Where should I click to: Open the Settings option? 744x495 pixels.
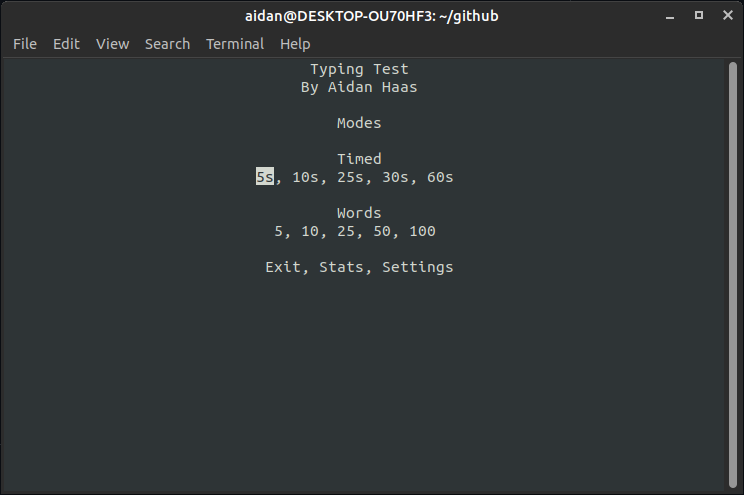[418, 267]
